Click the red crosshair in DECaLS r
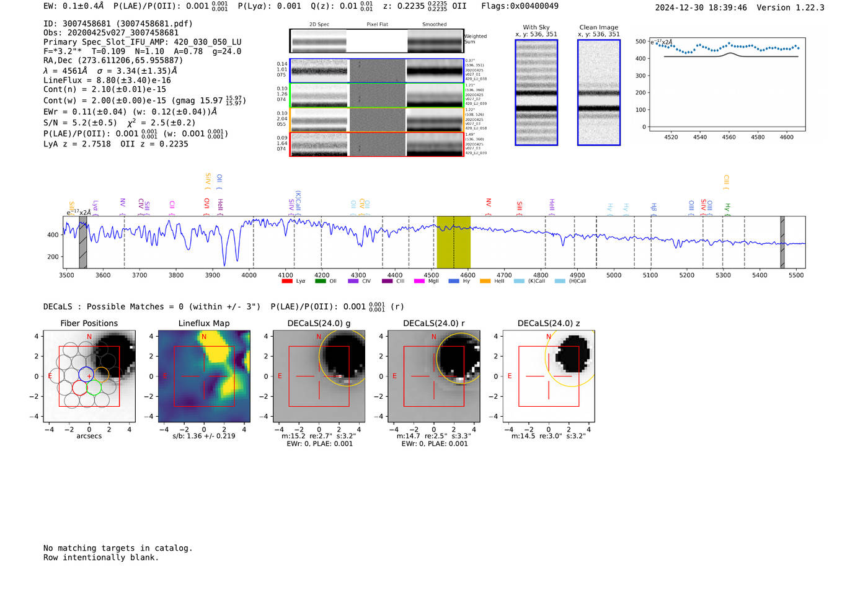This screenshot has width=868, height=591. pyautogui.click(x=434, y=376)
